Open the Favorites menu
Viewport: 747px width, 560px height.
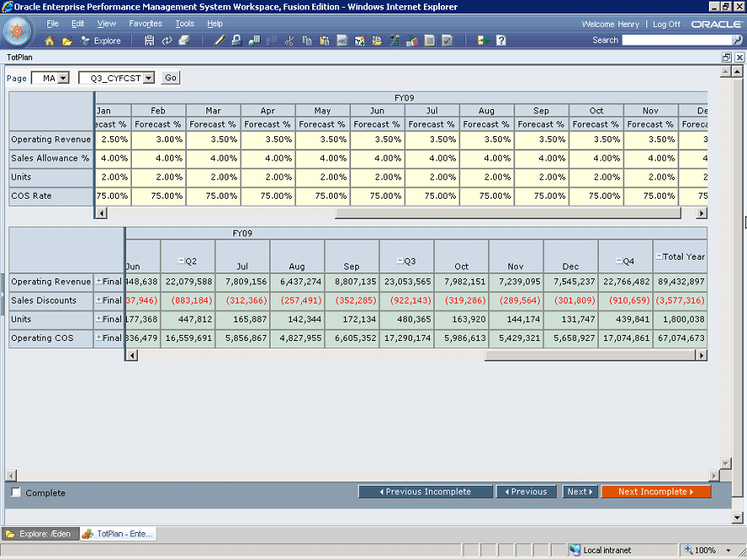(145, 24)
